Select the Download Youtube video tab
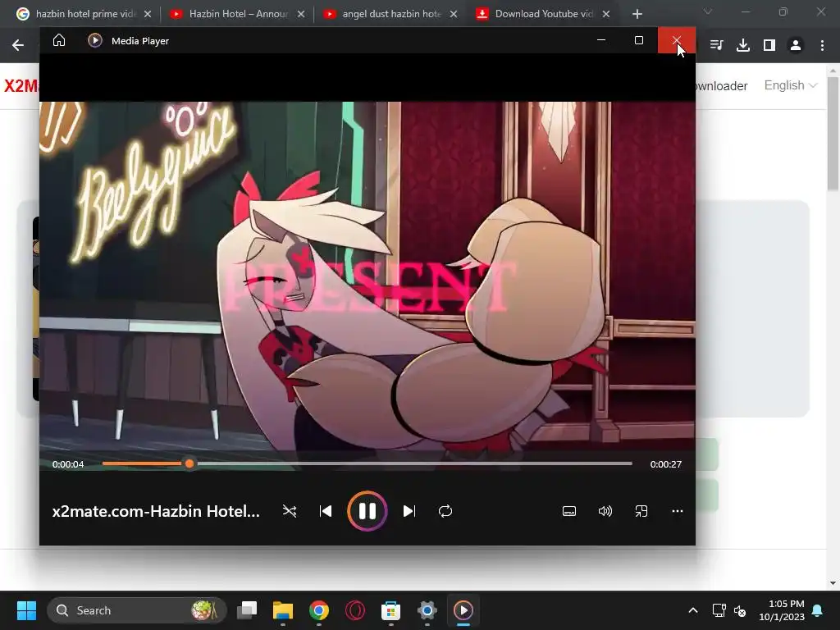The width and height of the screenshot is (840, 630). click(x=543, y=14)
